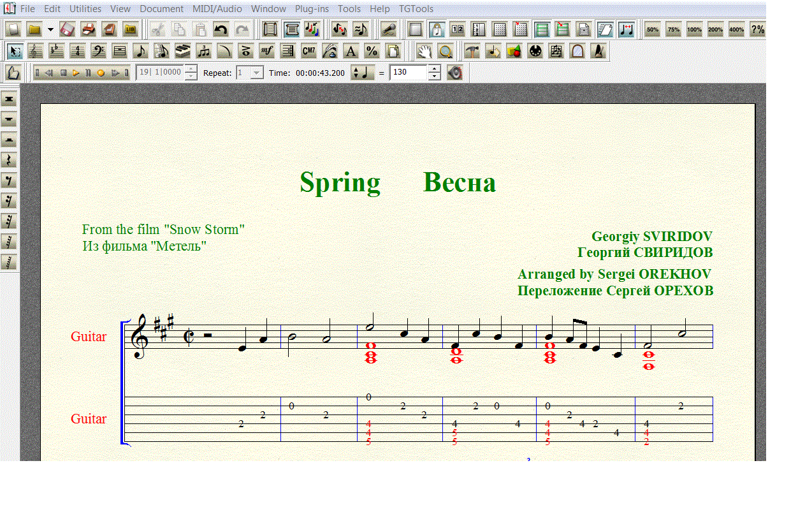Click the tempo value field showing 130
812x521 pixels.
coord(409,73)
